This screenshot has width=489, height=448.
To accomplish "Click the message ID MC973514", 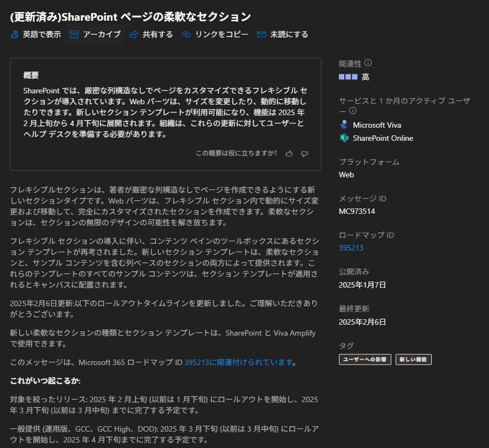I will click(x=357, y=211).
